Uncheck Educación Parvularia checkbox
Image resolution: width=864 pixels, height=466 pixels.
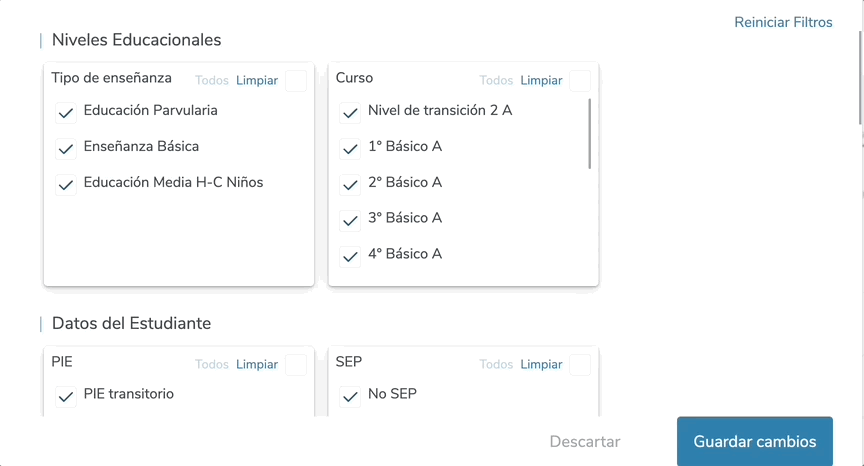[66, 113]
